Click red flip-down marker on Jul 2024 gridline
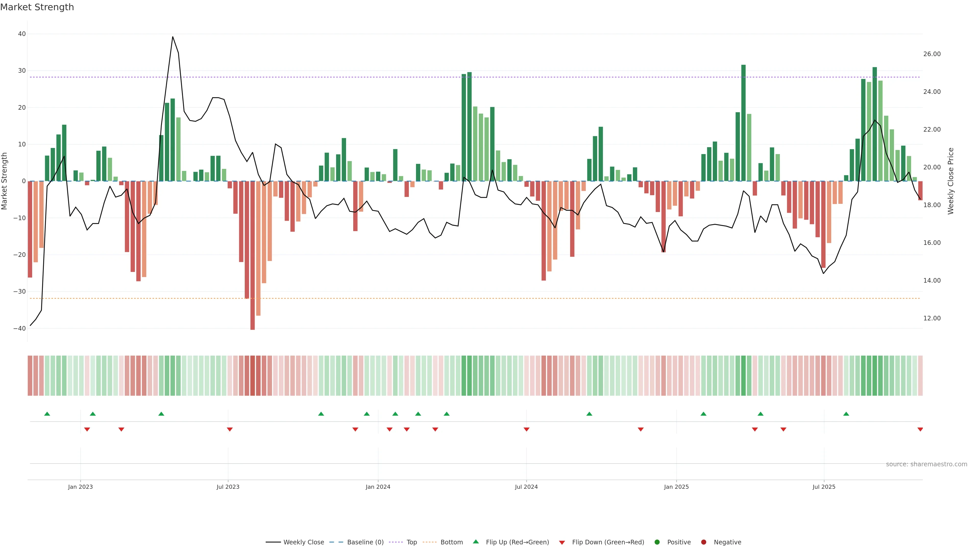The height and width of the screenshot is (551, 980). click(x=526, y=429)
